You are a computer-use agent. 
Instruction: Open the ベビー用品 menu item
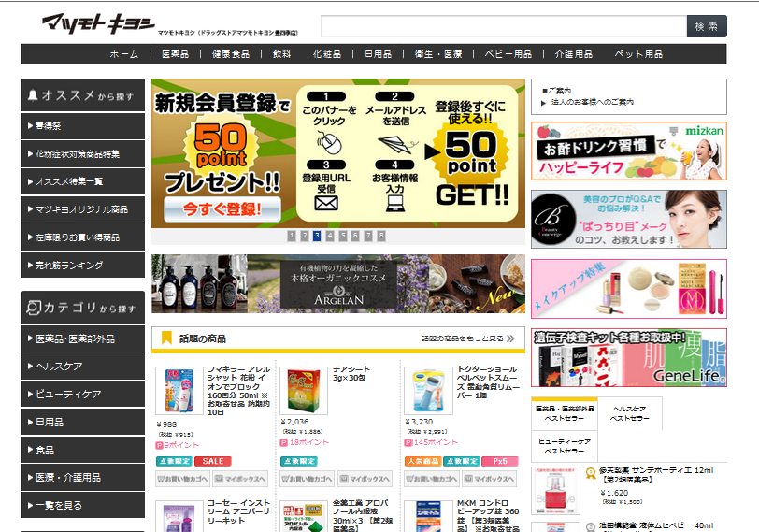pos(508,54)
